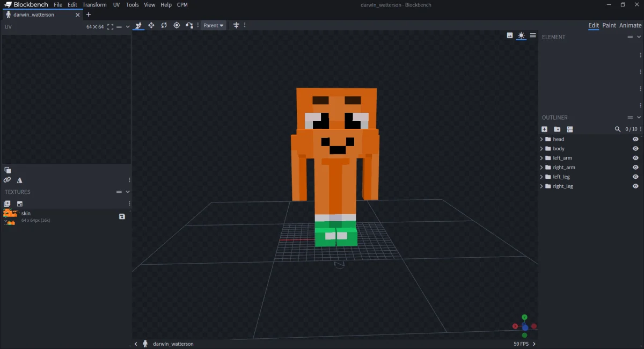Select the Move tool in toolbar

point(138,25)
